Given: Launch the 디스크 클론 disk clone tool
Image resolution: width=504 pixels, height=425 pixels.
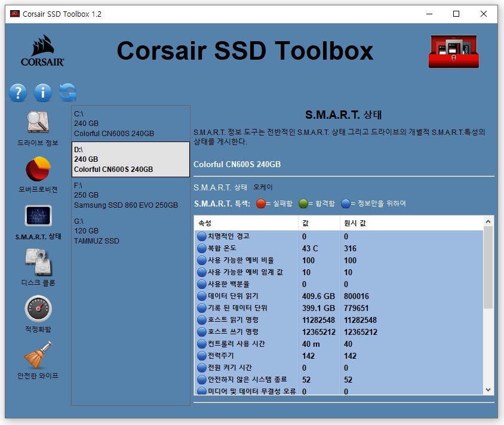Looking at the screenshot, I should (x=38, y=267).
